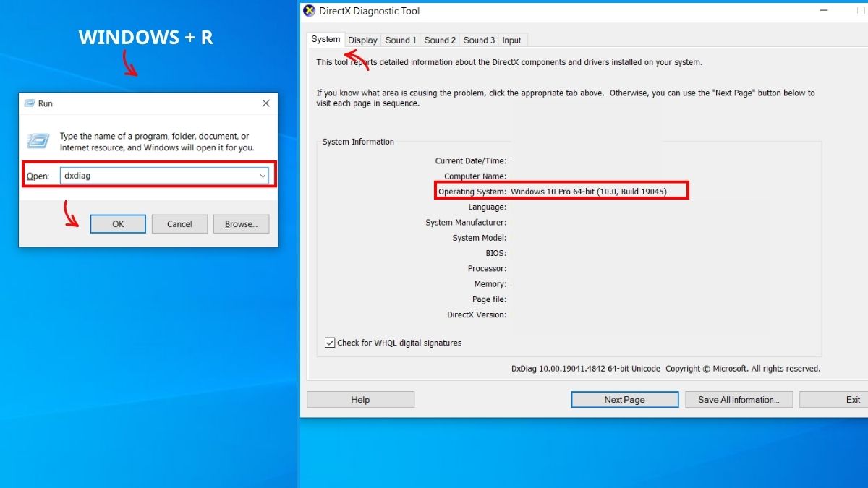
Task: Minimize the DirectX Diagnostic Tool window
Action: point(822,11)
